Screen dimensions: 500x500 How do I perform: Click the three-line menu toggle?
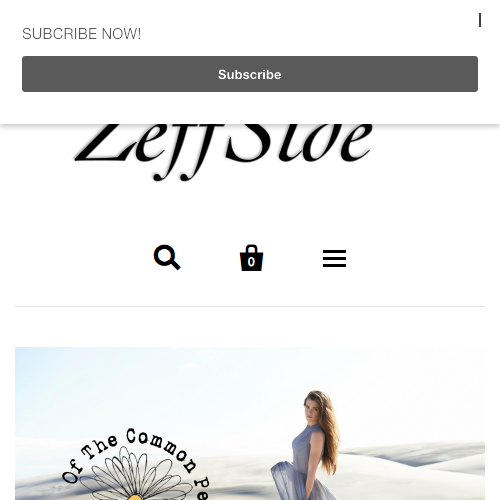point(334,258)
